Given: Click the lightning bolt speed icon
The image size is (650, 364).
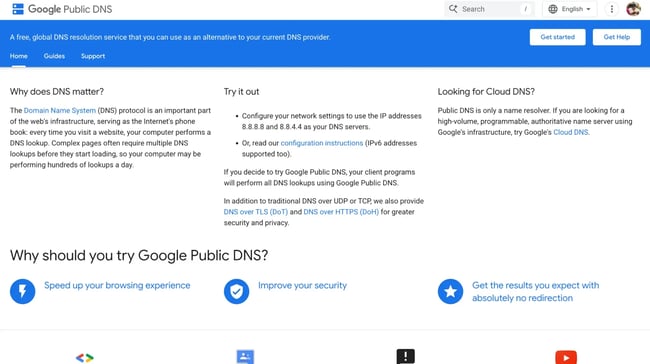Looking at the screenshot, I should tap(23, 291).
